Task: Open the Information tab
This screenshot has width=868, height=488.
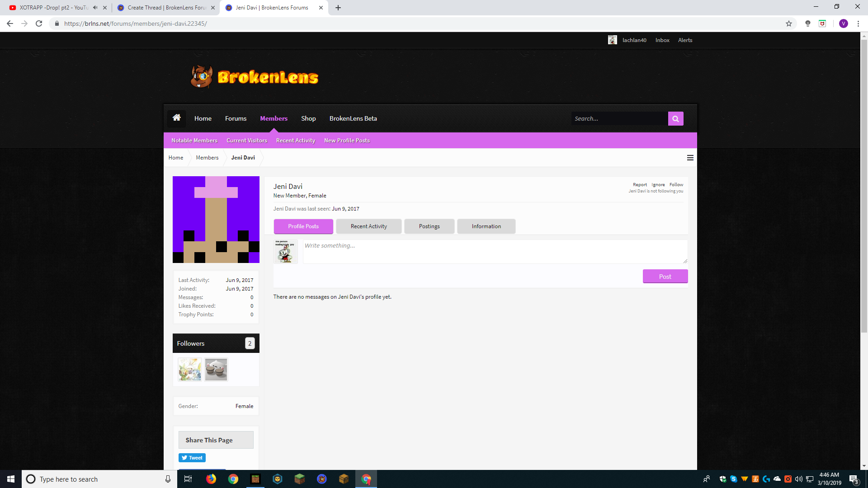Action: click(x=486, y=226)
